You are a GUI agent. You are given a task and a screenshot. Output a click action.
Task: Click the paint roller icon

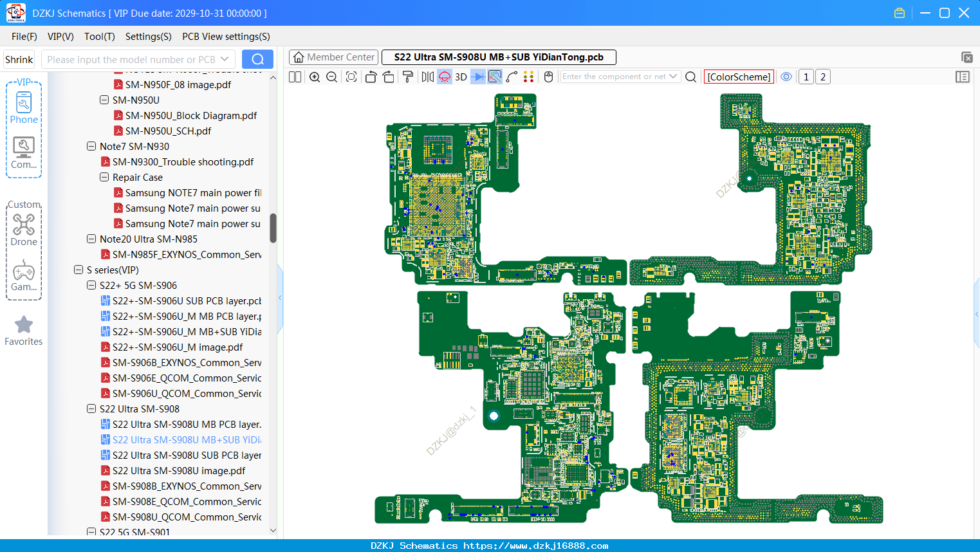408,77
